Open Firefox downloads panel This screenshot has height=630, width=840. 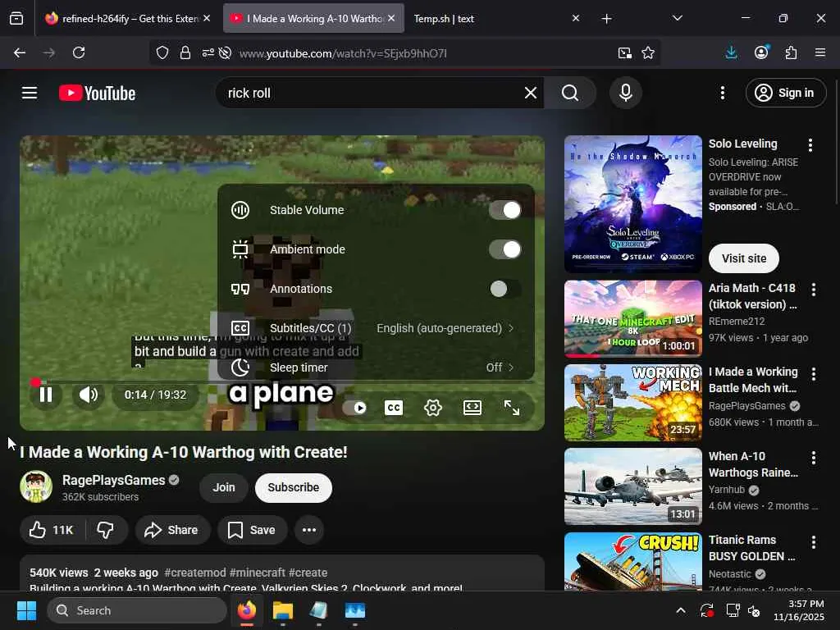click(x=731, y=52)
